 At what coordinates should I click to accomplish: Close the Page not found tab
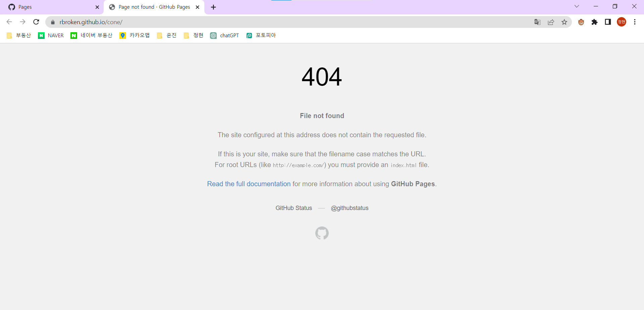[x=198, y=7]
